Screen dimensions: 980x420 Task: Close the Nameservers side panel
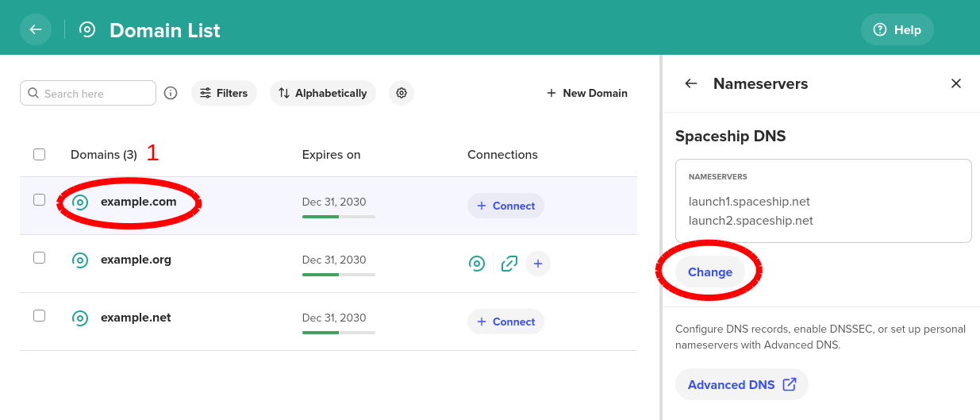pyautogui.click(x=956, y=83)
